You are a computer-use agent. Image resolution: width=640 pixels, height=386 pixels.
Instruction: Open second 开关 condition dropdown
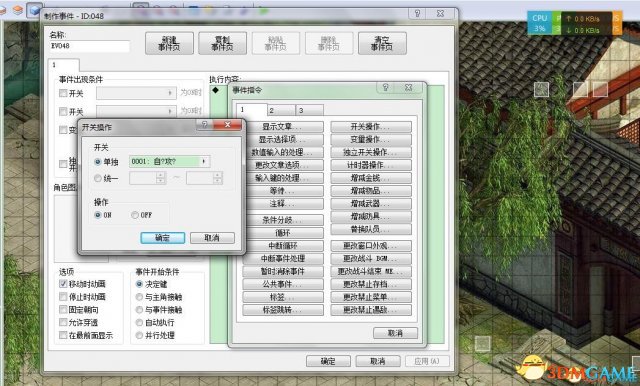pos(136,111)
